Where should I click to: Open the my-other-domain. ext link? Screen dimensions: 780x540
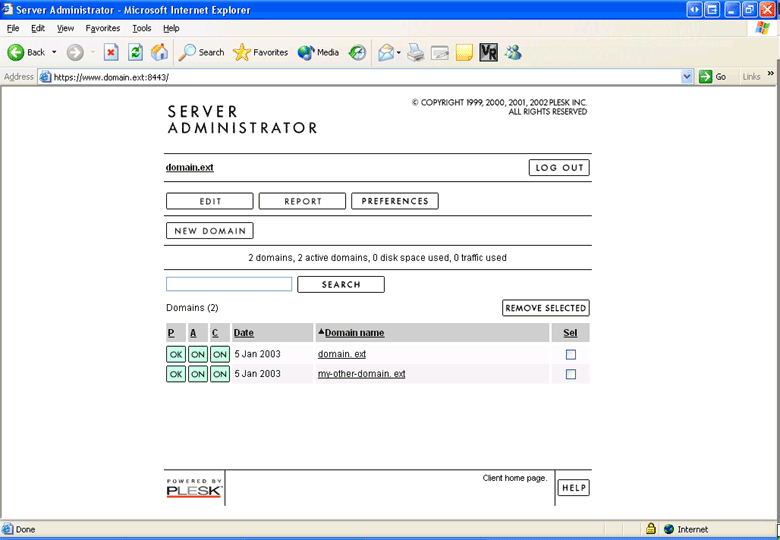coord(361,374)
